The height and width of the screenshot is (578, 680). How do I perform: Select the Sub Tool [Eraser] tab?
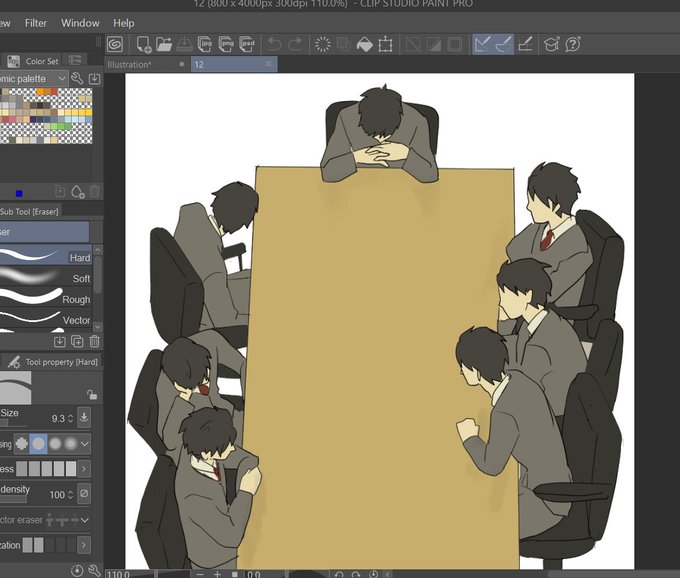click(x=30, y=211)
